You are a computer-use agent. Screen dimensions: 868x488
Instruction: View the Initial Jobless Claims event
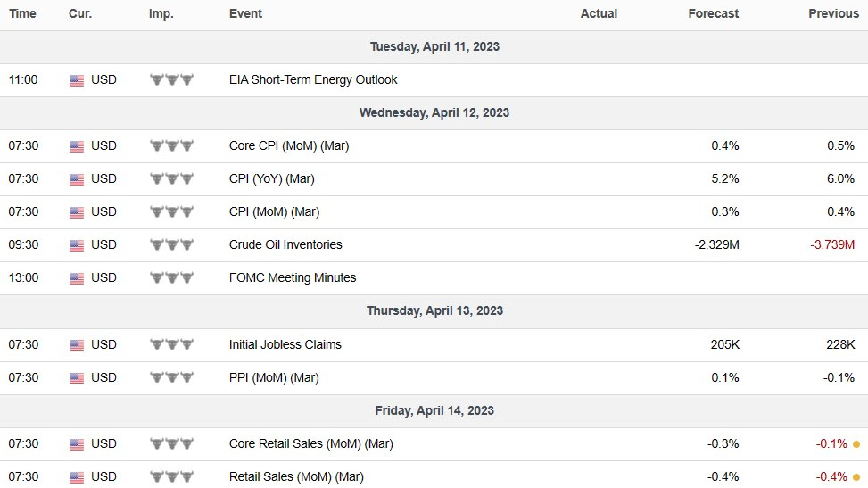285,345
